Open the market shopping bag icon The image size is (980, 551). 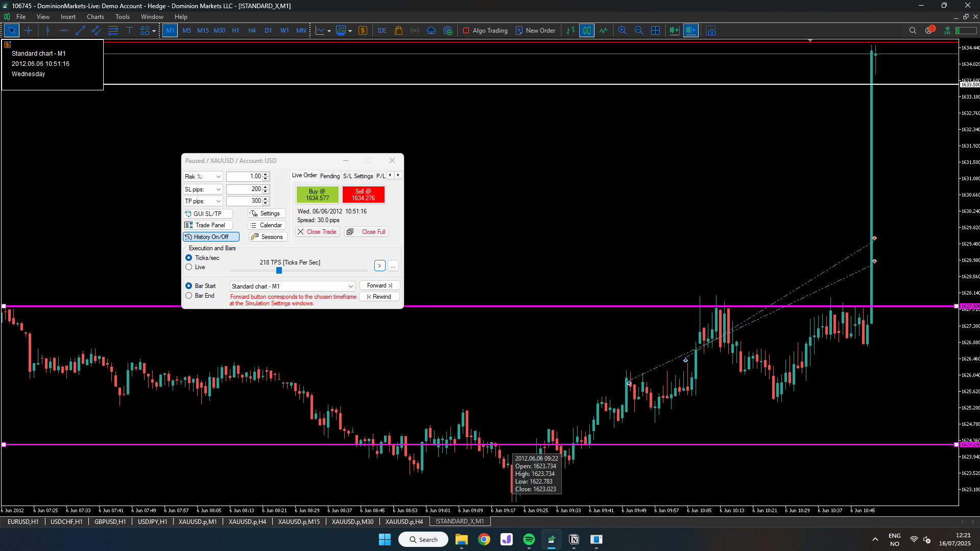tap(398, 31)
